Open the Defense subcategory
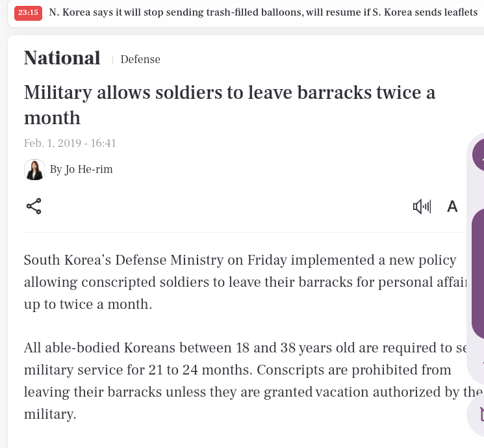This screenshot has height=448, width=484. (140, 60)
